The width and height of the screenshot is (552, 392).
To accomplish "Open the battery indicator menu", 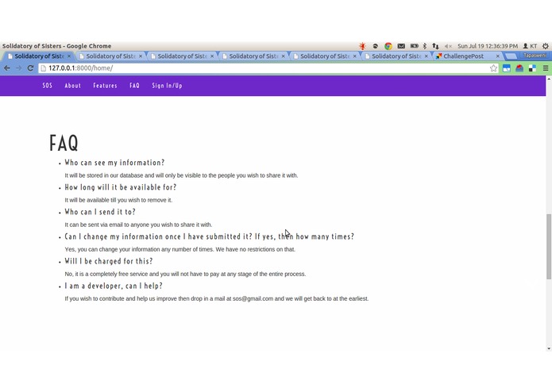I will point(414,46).
